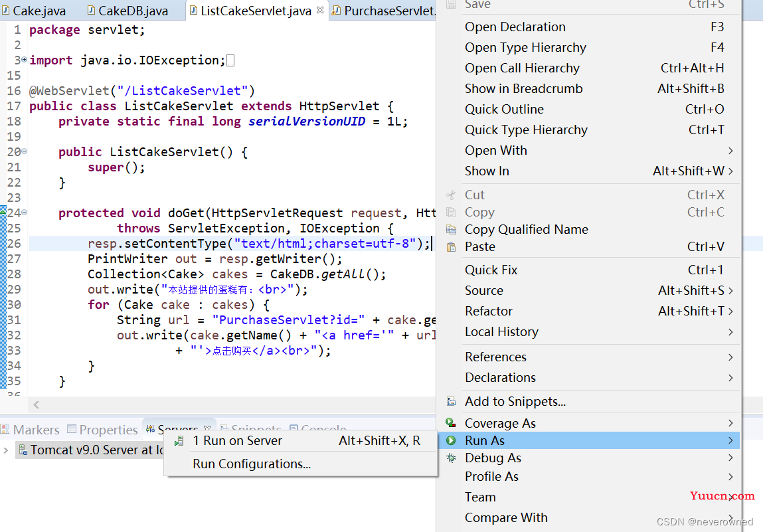
Task: Click the Debug As bug icon
Action: click(451, 458)
